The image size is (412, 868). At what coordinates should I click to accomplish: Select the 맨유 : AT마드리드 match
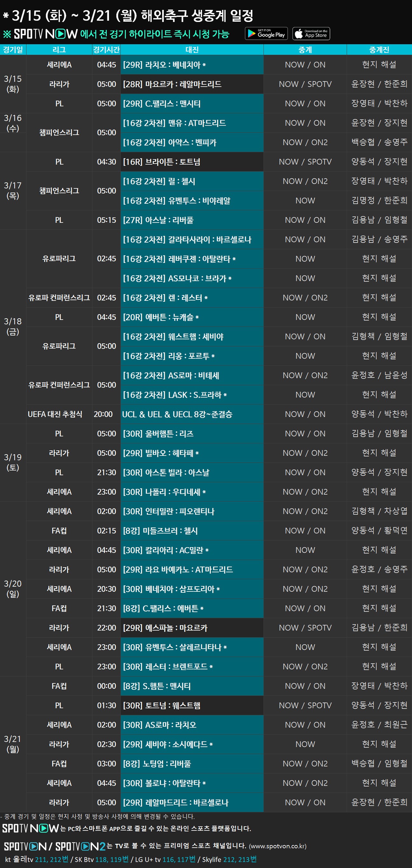point(192,123)
